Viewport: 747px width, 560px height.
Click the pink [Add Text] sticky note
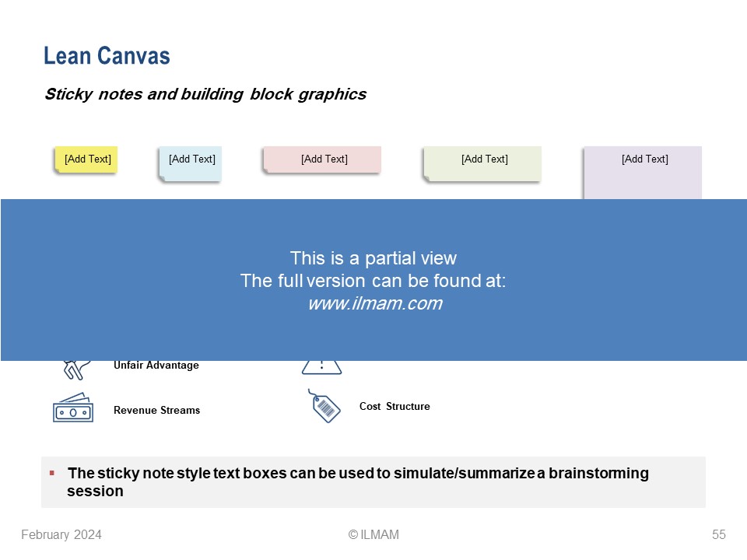pyautogui.click(x=323, y=159)
